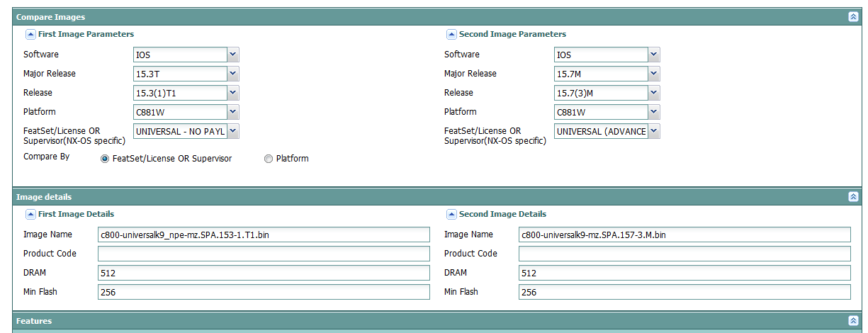
Task: Open second image UNIVERSAL (ADVANCE feature set dropdown
Action: coord(653,131)
